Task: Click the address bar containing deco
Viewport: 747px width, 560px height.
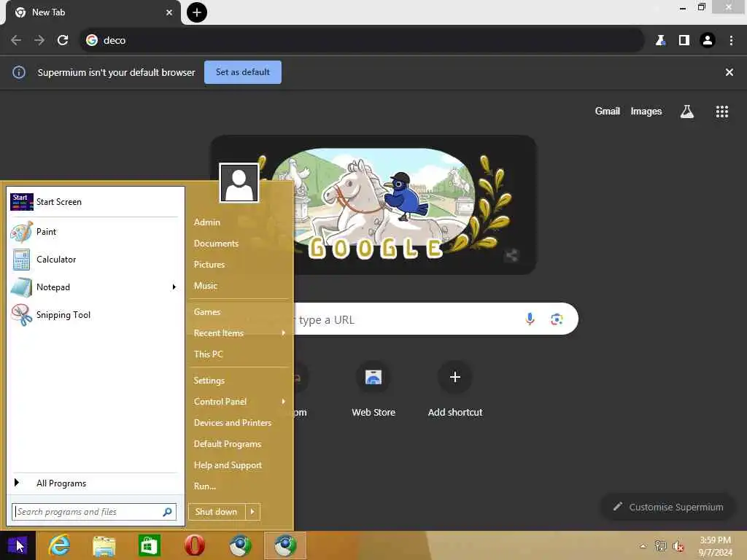Action: tap(362, 41)
